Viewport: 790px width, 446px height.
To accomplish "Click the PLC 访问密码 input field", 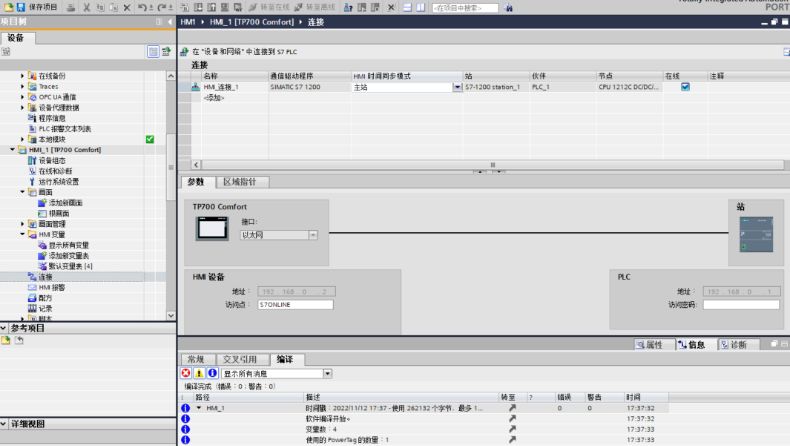I will click(x=741, y=304).
